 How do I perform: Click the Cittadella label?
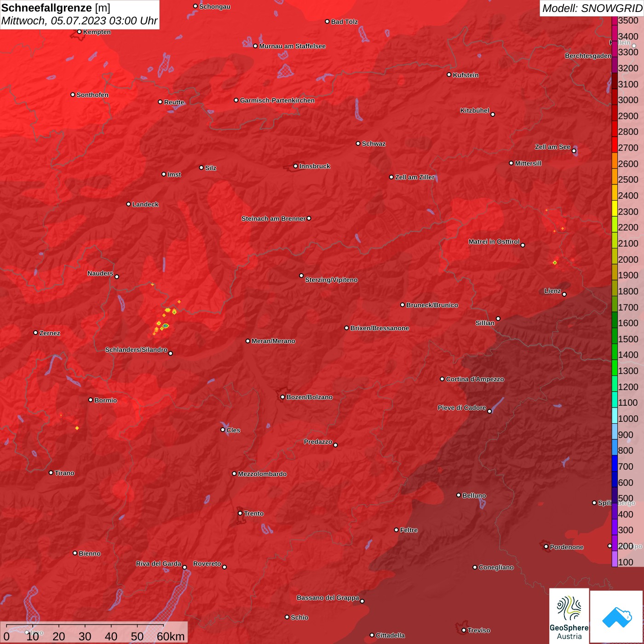point(391,635)
